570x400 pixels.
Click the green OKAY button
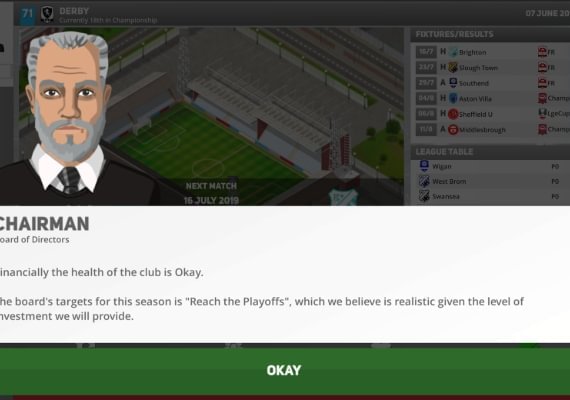click(285, 371)
